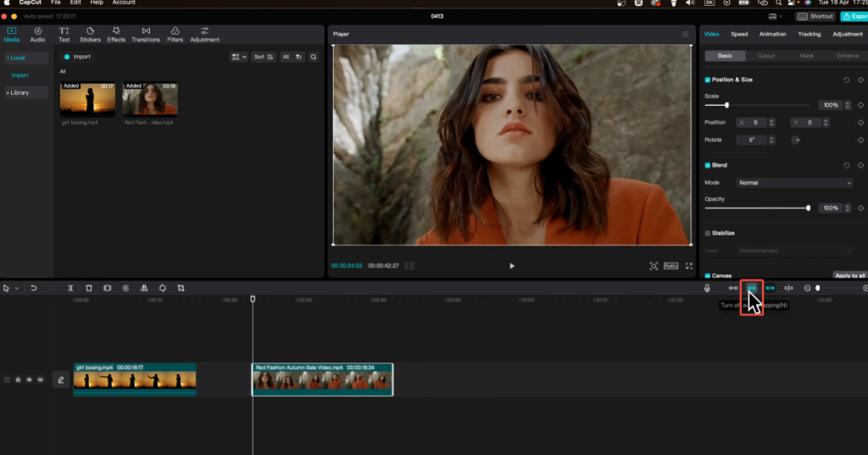This screenshot has width=868, height=455.
Task: Click the player fullscreen icon
Action: [689, 266]
